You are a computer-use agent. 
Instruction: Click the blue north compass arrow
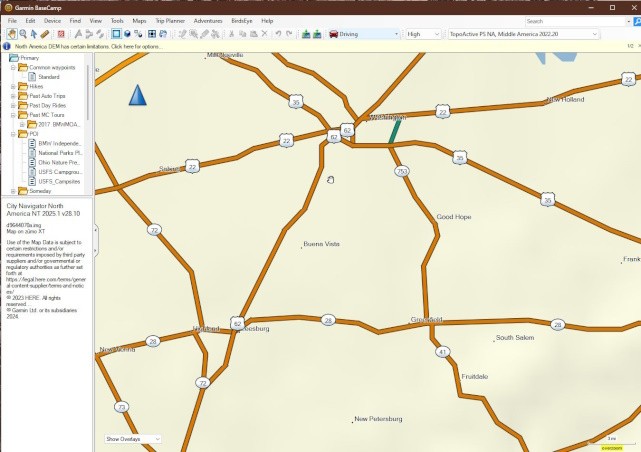point(137,95)
